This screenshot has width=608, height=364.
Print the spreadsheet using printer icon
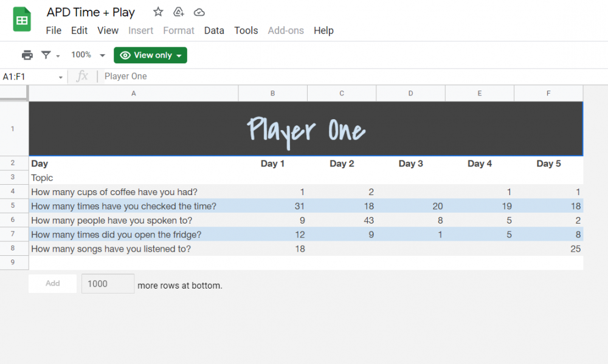(x=27, y=55)
